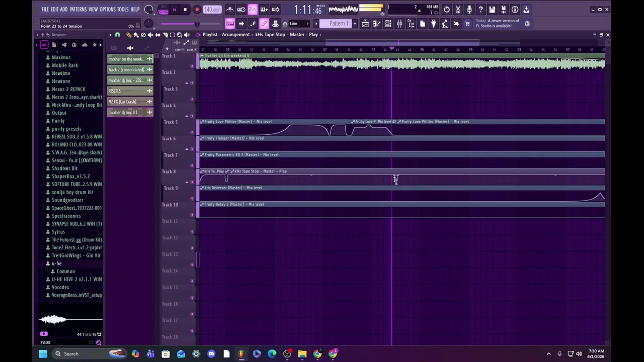The image size is (644, 362).
Task: Select the playlist zoom tool
Action: pos(179,35)
